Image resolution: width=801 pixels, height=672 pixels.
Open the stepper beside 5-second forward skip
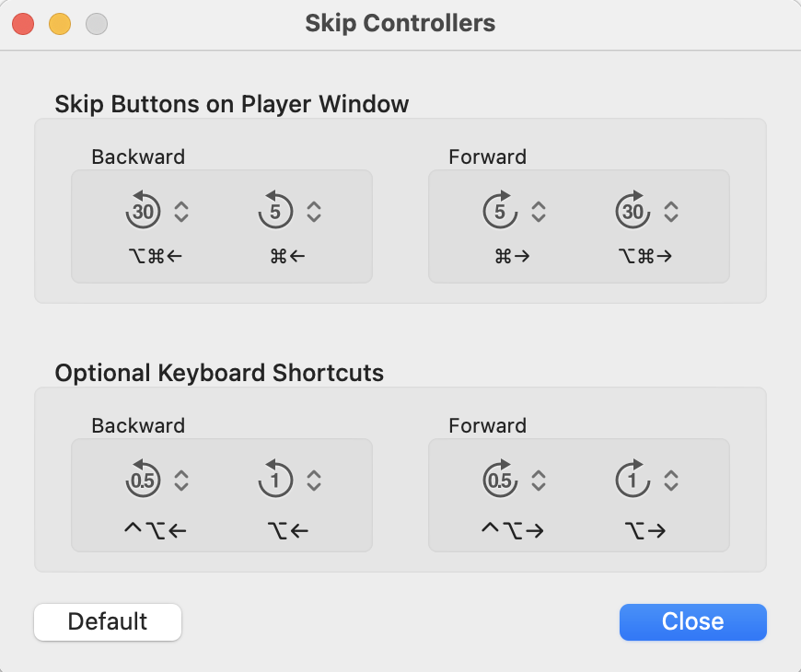pyautogui.click(x=539, y=212)
